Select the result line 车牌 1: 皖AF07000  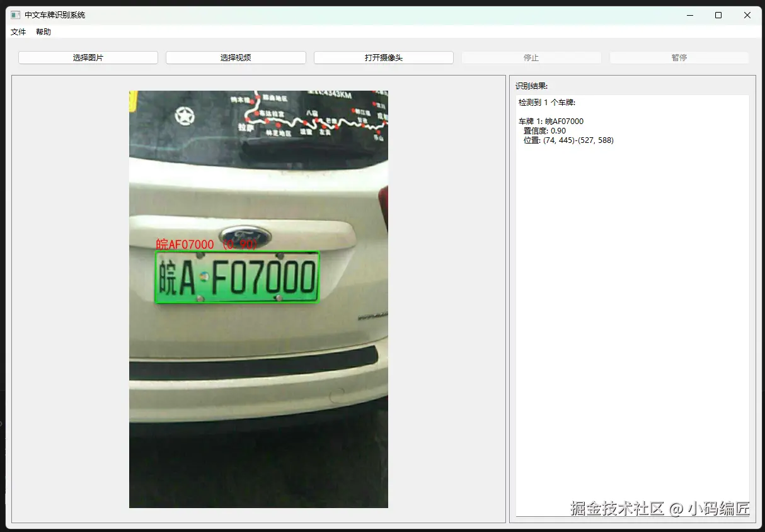549,121
